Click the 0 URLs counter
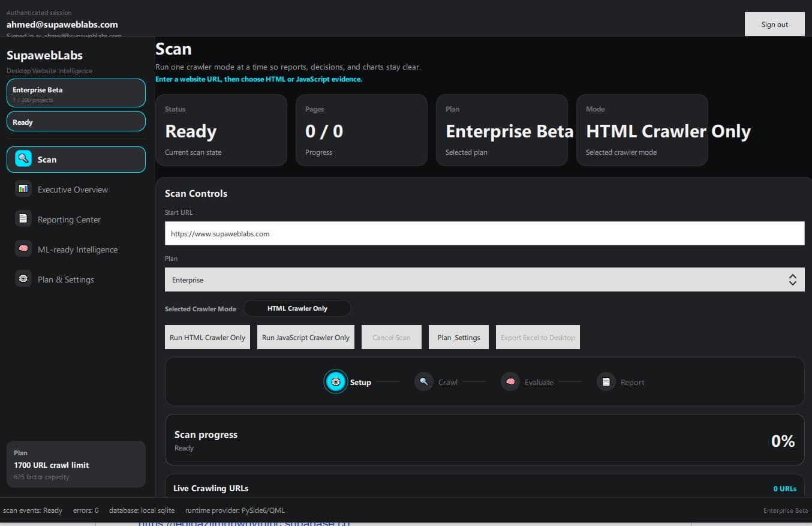The width and height of the screenshot is (812, 526). [784, 488]
